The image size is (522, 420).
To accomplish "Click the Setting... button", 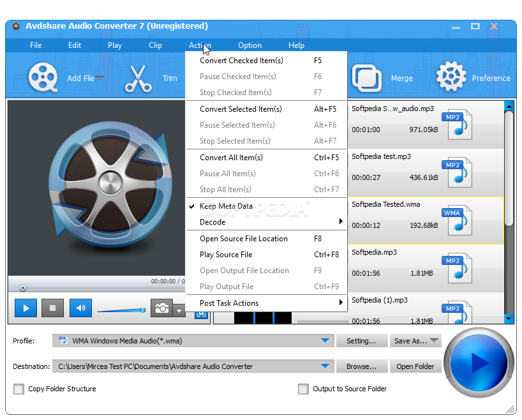I will [362, 341].
